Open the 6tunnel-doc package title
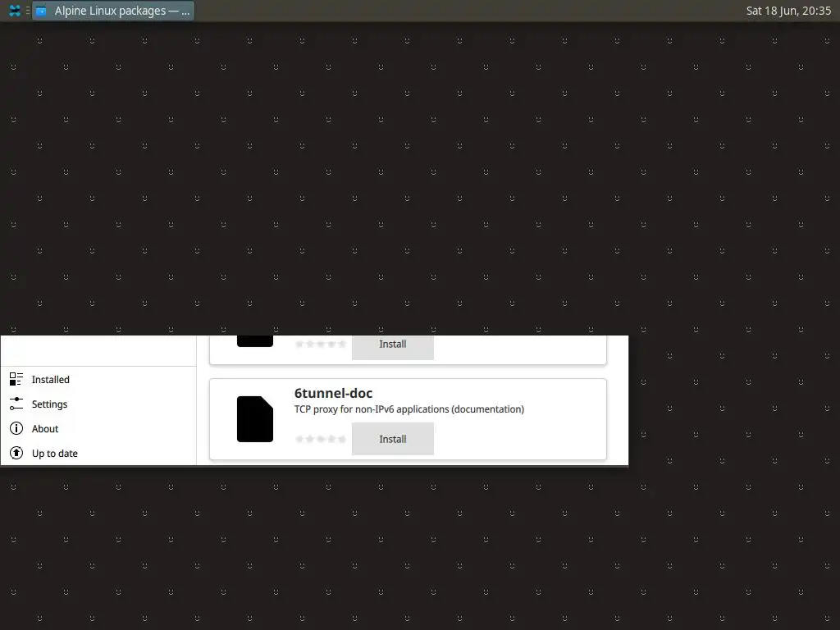This screenshot has width=840, height=630. (x=333, y=393)
